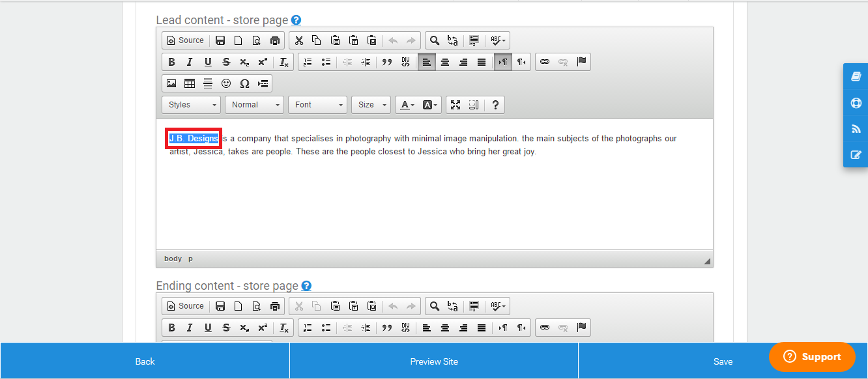Toggle Superscript in Lead content editor
This screenshot has width=868, height=379.
tap(263, 63)
